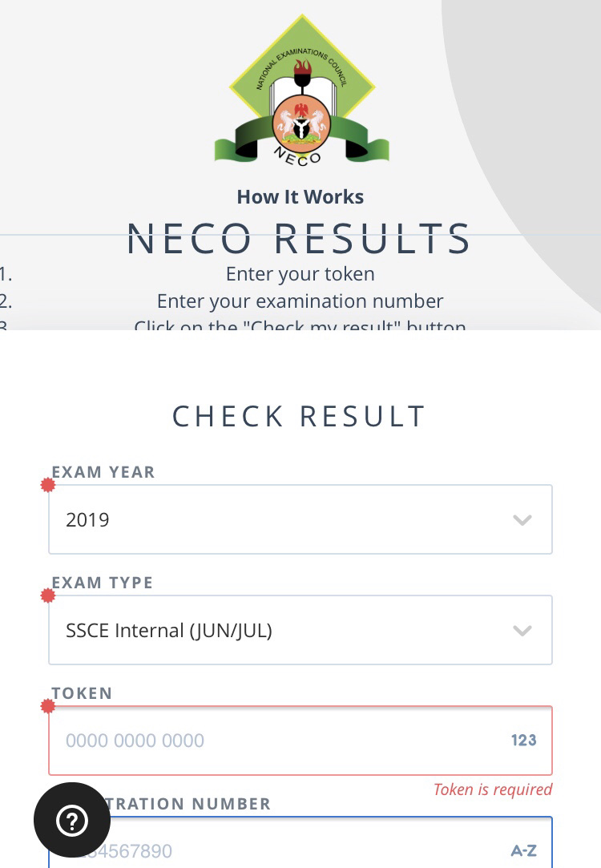Screen dimensions: 601x868
Task: Click the red required marker beside Exam Type
Action: (x=48, y=595)
